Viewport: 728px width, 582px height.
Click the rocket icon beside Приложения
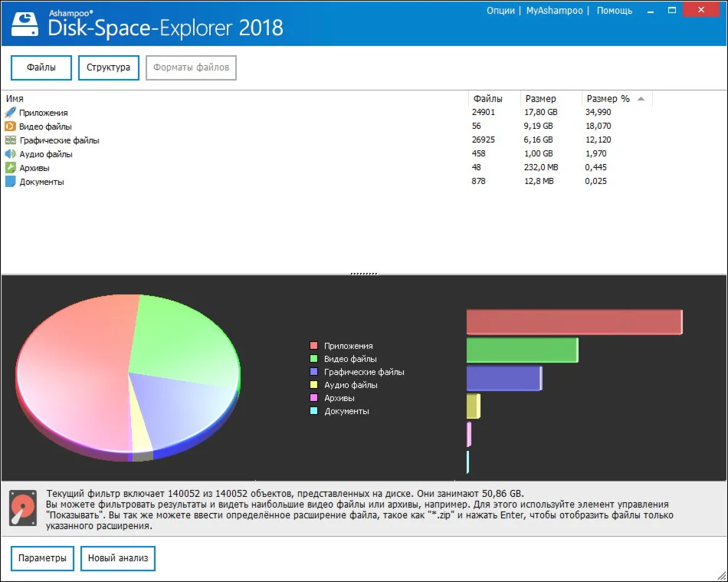point(10,113)
